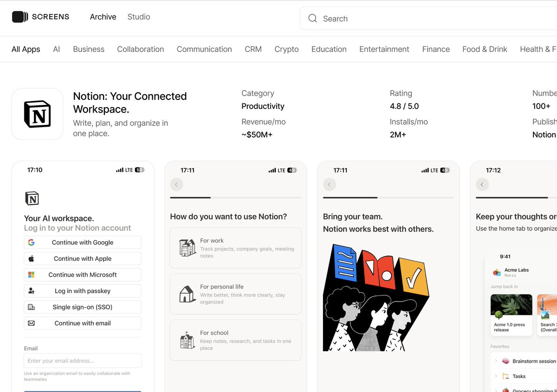The width and height of the screenshot is (557, 392).
Task: Open the large Notion app icon
Action: pyautogui.click(x=37, y=114)
